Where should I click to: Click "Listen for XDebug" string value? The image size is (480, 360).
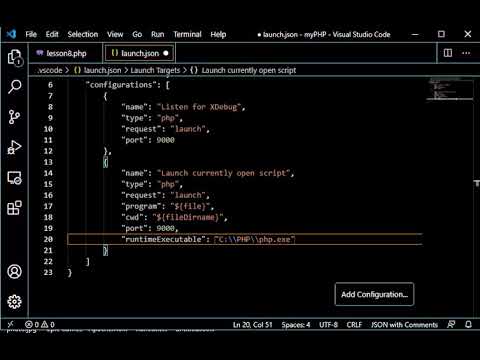point(199,107)
